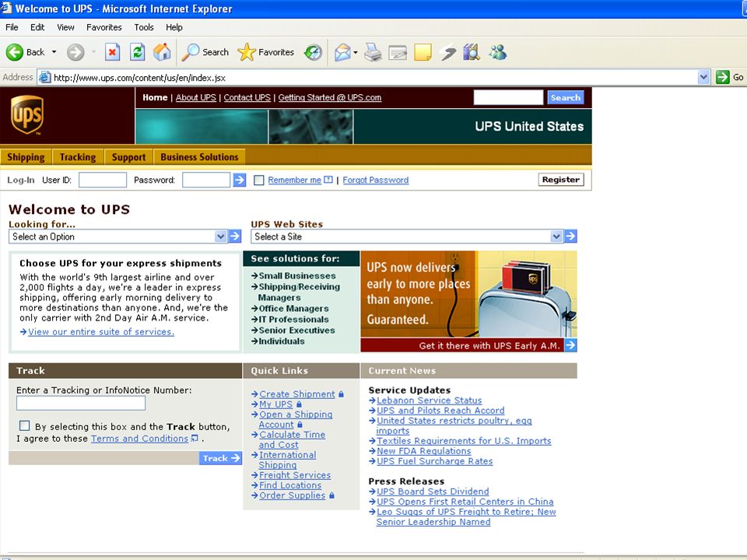Click the page icon in the address bar
This screenshot has width=747, height=560.
45,77
